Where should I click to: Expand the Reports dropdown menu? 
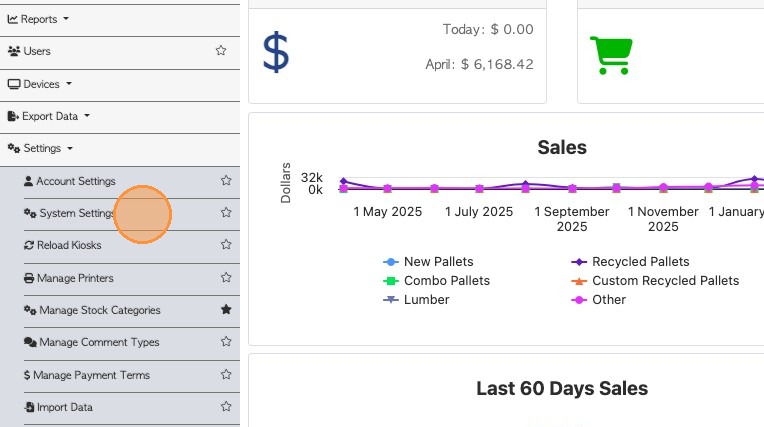39,19
